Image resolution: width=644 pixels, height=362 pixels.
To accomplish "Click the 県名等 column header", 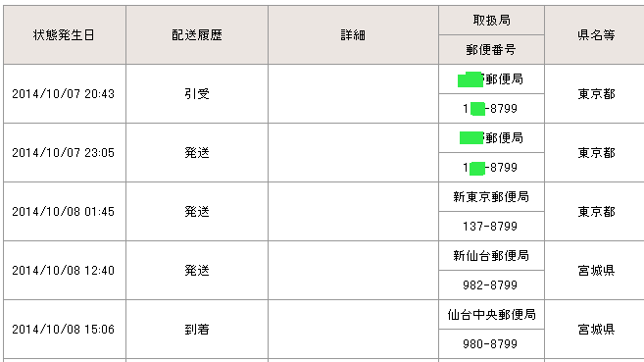I will pyautogui.click(x=596, y=35).
